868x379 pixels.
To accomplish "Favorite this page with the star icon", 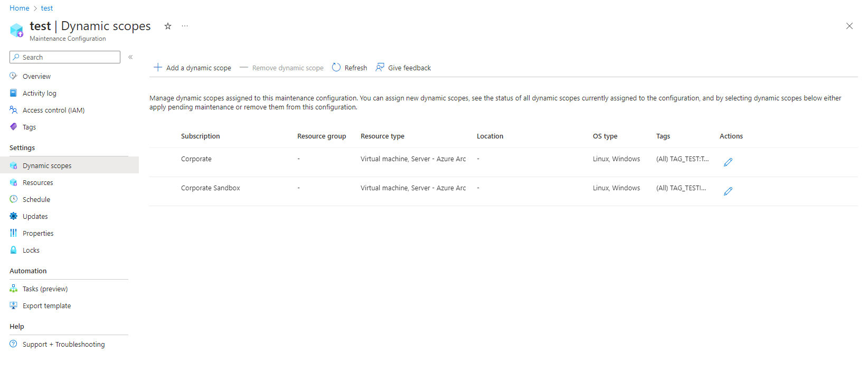I will (x=168, y=26).
